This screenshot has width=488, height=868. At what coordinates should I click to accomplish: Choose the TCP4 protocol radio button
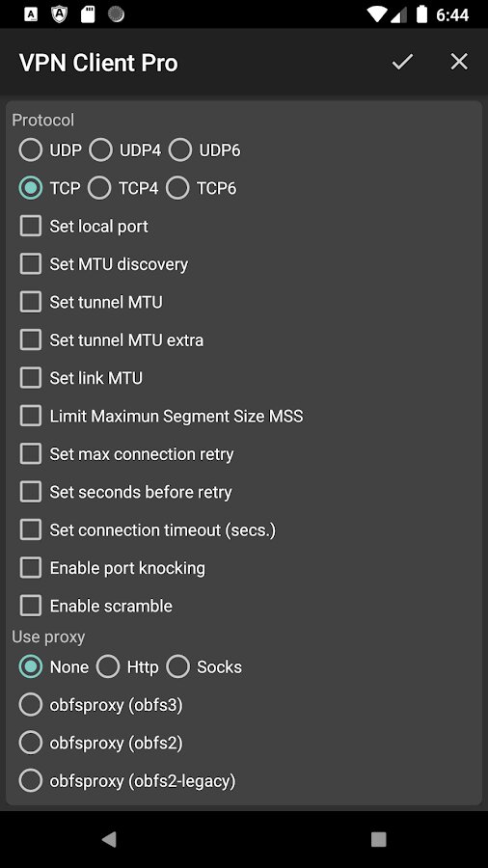pos(122,188)
